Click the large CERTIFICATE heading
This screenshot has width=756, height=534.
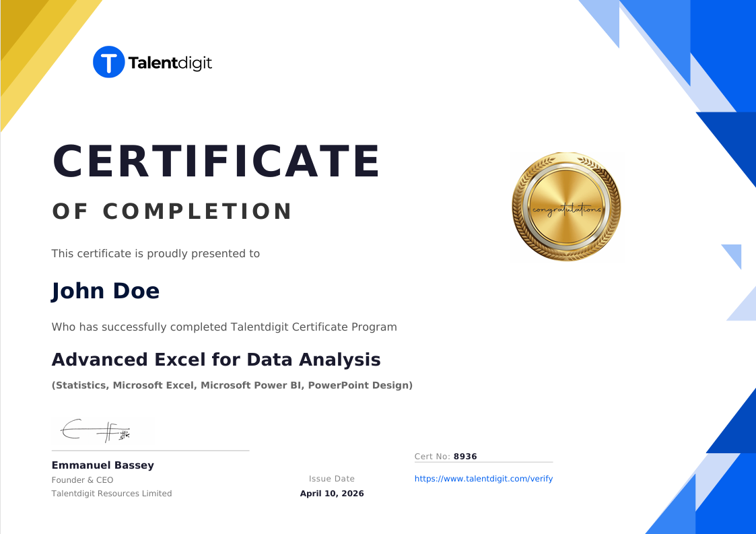click(216, 162)
